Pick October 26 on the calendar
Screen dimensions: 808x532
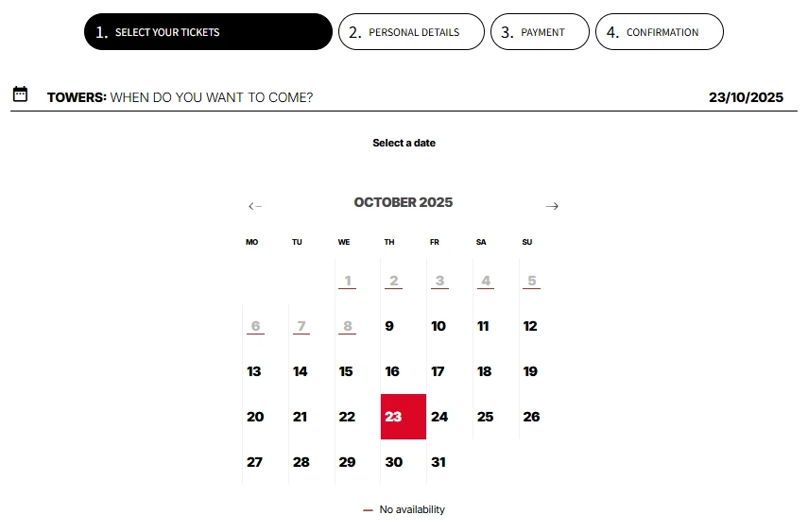531,417
